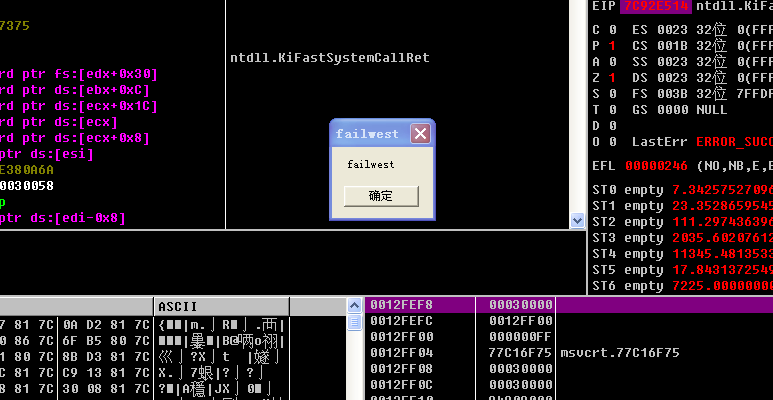Select the ST0 floating-point register line
Viewport: 773px width, 400px height.
click(x=680, y=190)
